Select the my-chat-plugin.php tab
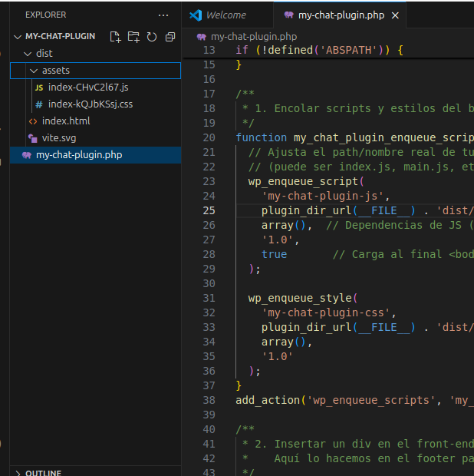 (x=341, y=15)
